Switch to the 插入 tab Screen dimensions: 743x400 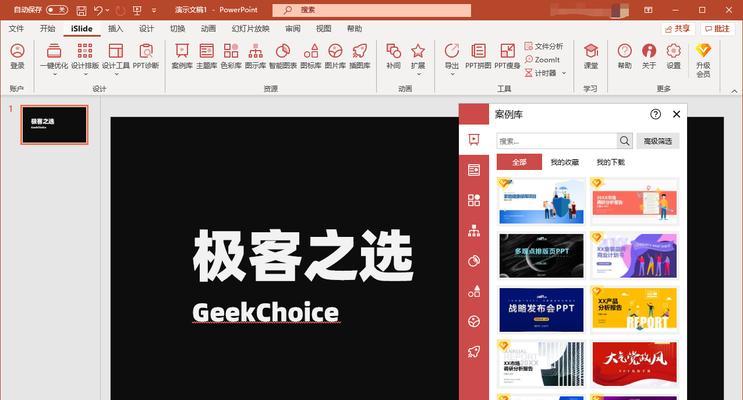pyautogui.click(x=116, y=28)
